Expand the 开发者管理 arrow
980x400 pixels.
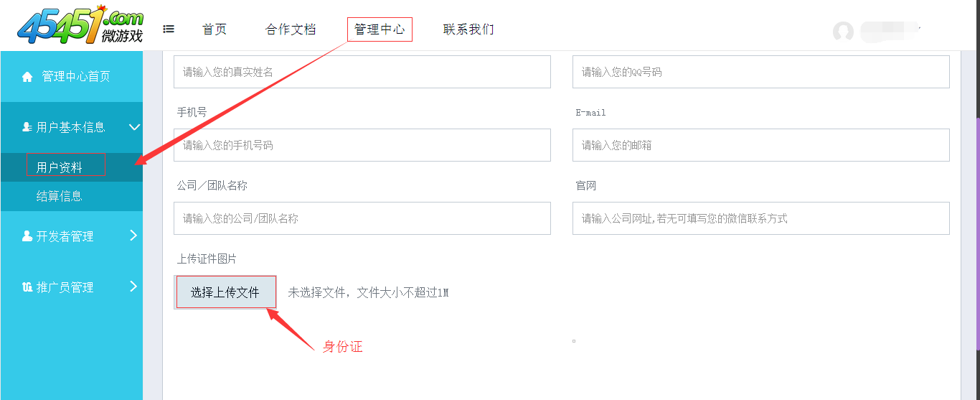[133, 235]
